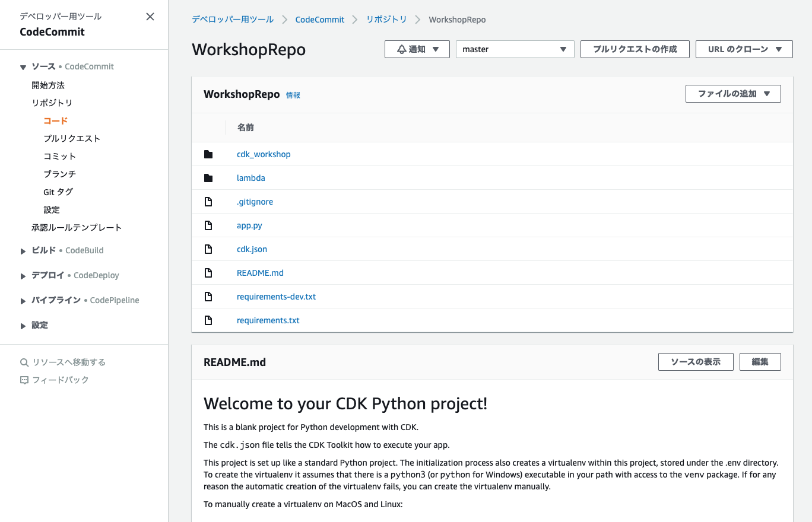Select 承認ルールテンプレート in the sidebar
This screenshot has width=812, height=522.
77,228
